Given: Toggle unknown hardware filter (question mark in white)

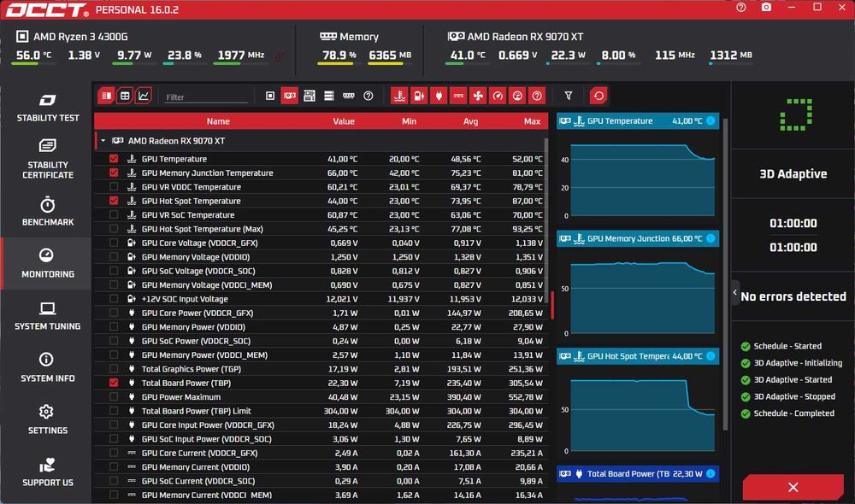Looking at the screenshot, I should tap(368, 96).
